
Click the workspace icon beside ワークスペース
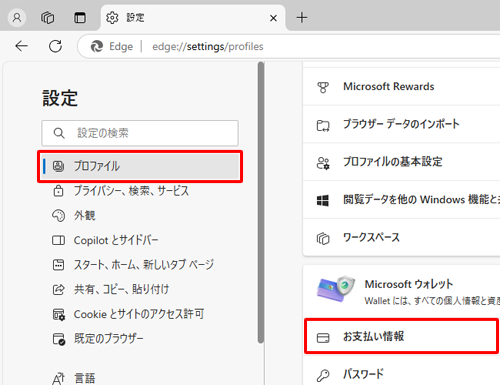pyautogui.click(x=323, y=238)
